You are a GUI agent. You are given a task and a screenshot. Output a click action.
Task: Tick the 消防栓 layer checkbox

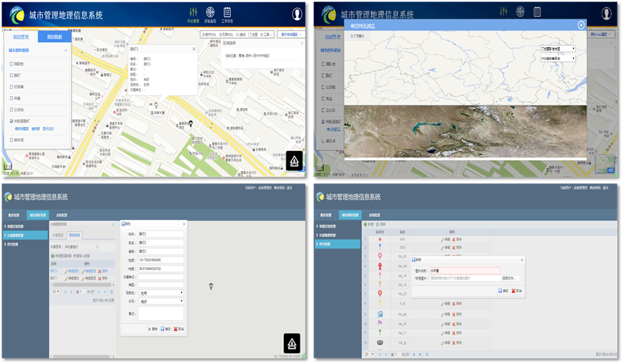pos(12,64)
